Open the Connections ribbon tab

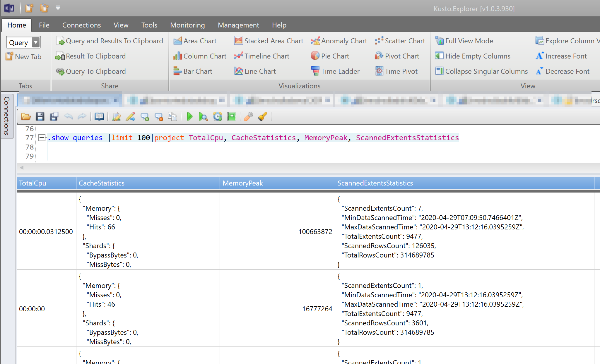[81, 25]
